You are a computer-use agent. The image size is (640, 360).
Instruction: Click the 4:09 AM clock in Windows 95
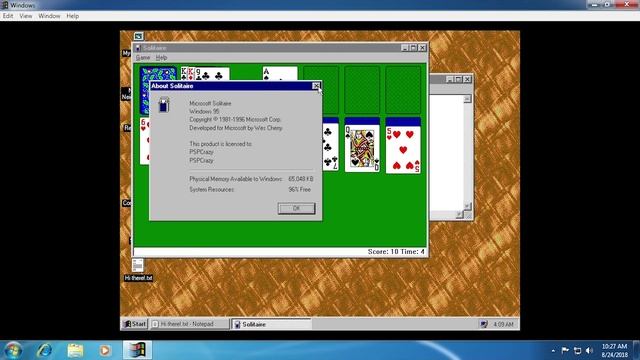click(x=503, y=324)
